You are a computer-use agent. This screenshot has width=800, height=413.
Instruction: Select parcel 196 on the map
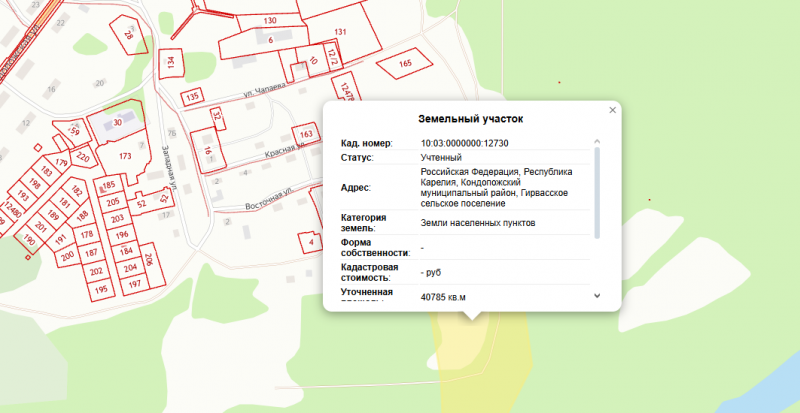(x=121, y=235)
